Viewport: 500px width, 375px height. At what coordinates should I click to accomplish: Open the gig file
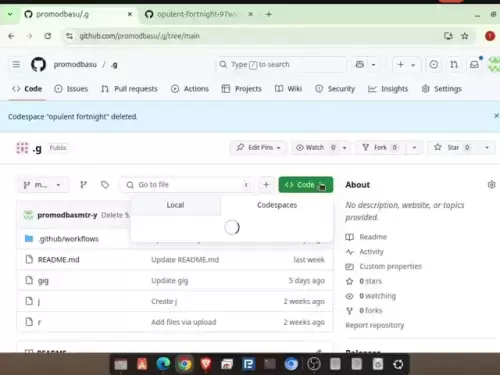tap(43, 281)
